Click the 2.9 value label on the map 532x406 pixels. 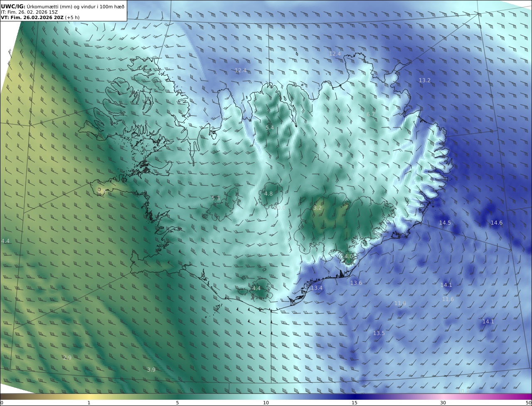pos(67,357)
